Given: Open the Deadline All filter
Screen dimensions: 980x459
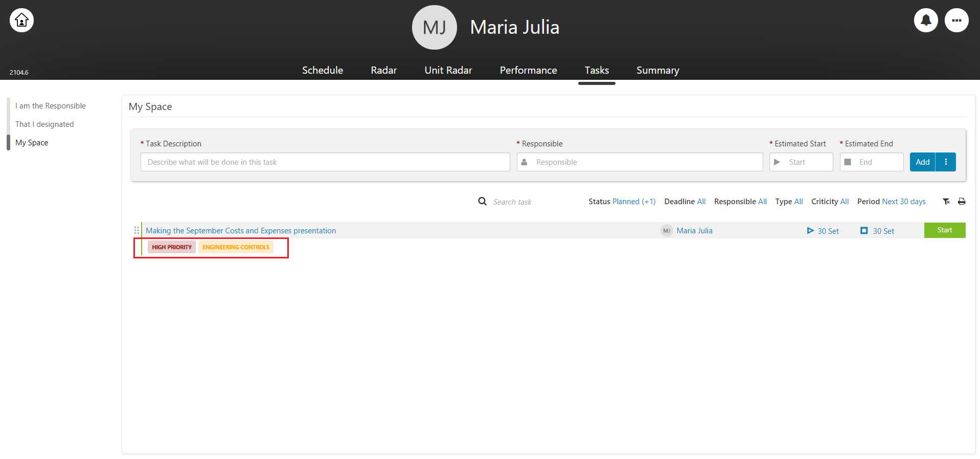Looking at the screenshot, I should click(685, 202).
